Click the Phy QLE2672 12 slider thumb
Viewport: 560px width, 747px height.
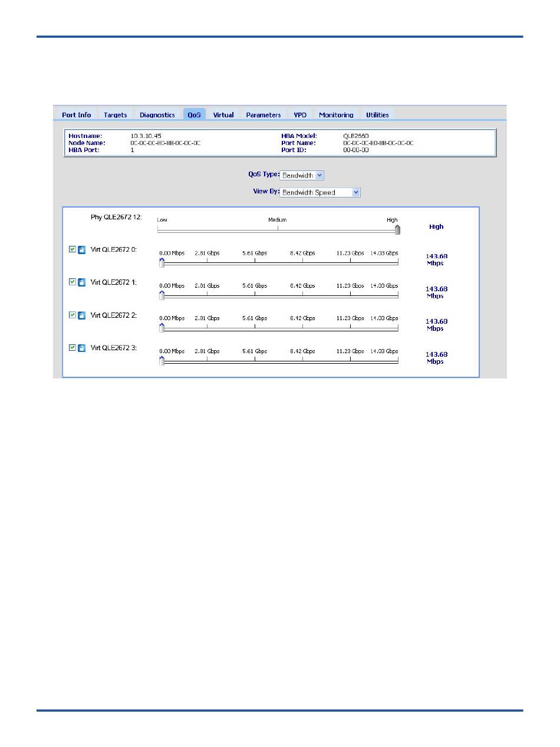397,229
